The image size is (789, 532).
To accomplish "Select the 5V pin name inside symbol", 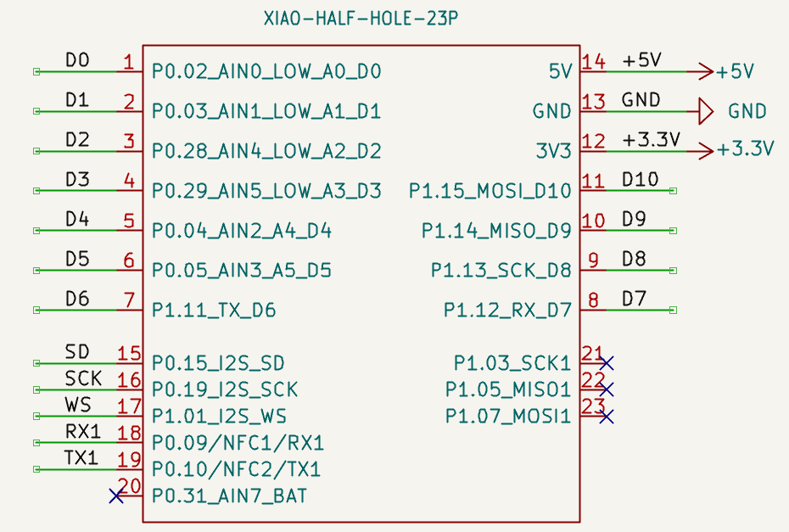I will (561, 71).
